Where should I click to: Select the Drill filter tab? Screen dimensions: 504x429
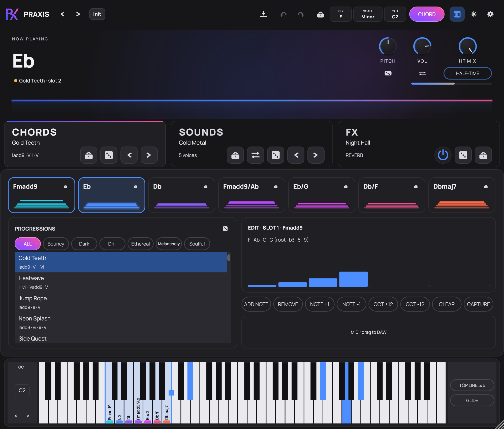112,244
